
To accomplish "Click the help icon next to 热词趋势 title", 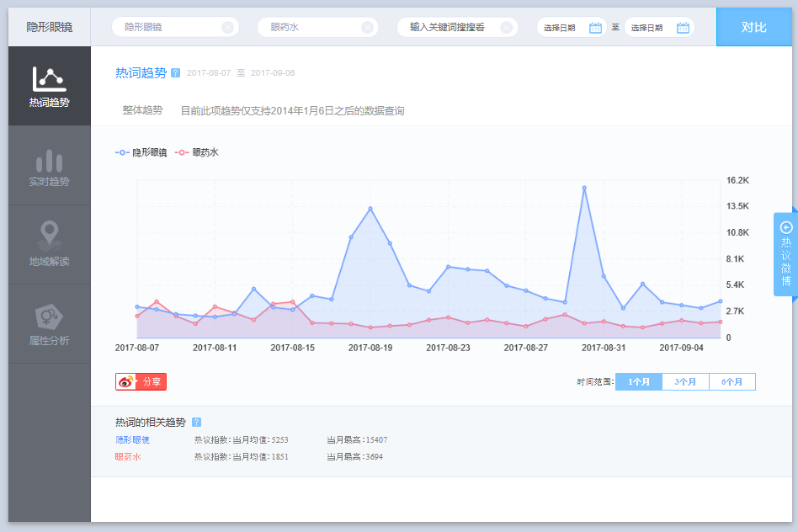I will 175,73.
